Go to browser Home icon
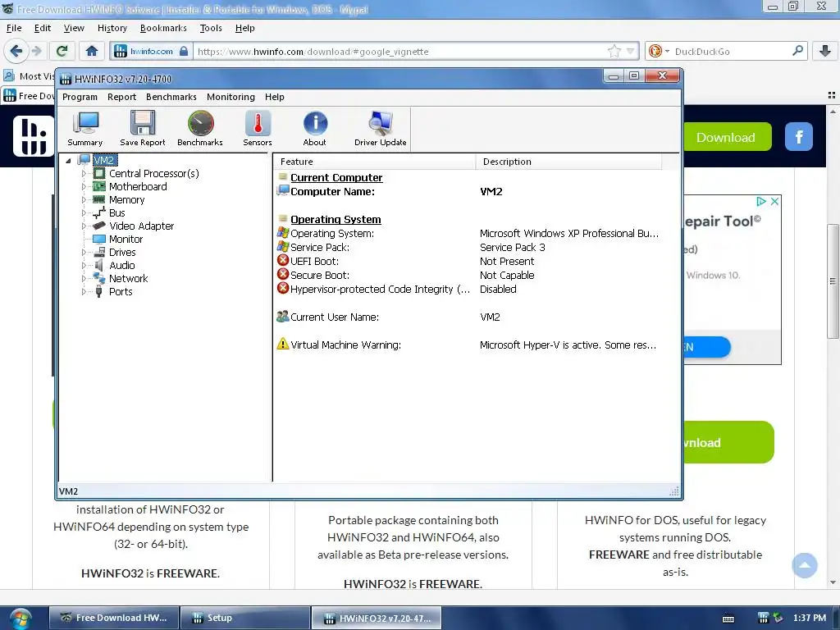 (92, 51)
